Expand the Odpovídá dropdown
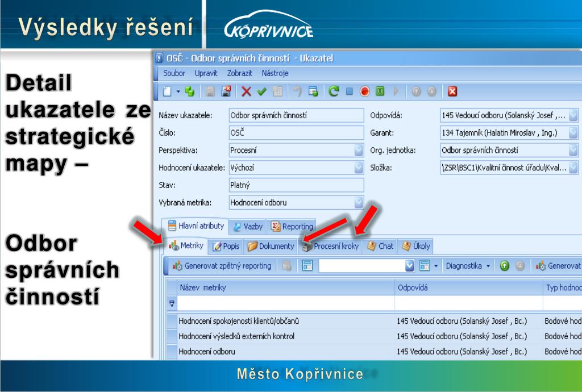 (573, 115)
